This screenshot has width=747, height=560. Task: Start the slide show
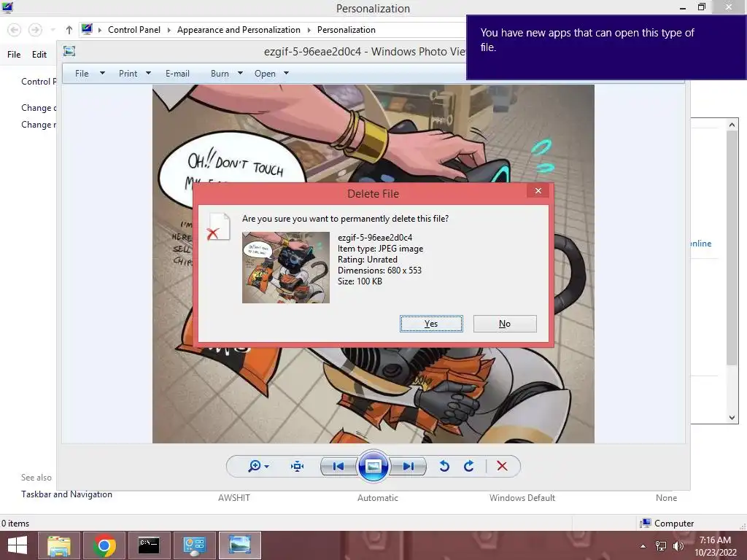pos(373,466)
